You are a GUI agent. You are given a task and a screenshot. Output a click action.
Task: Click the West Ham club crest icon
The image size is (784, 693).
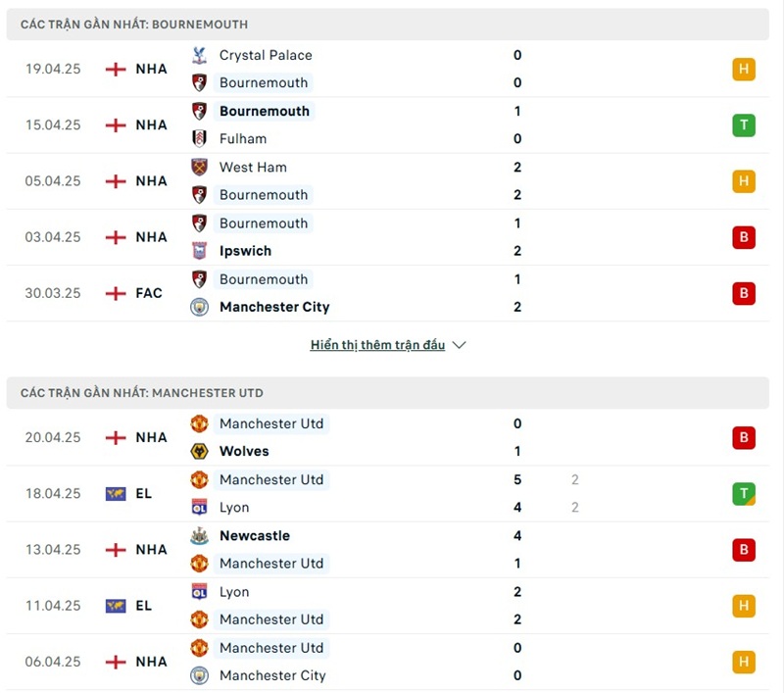point(199,167)
